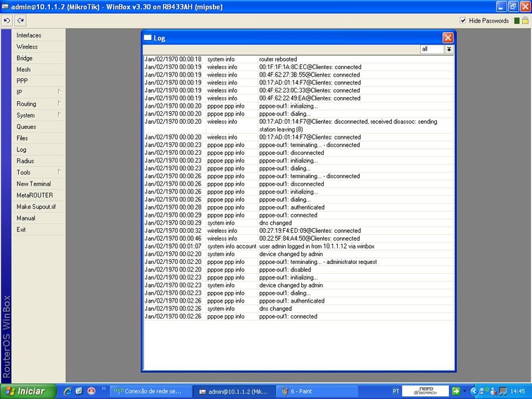
Task: Open the Log menu item
Action: click(38, 150)
